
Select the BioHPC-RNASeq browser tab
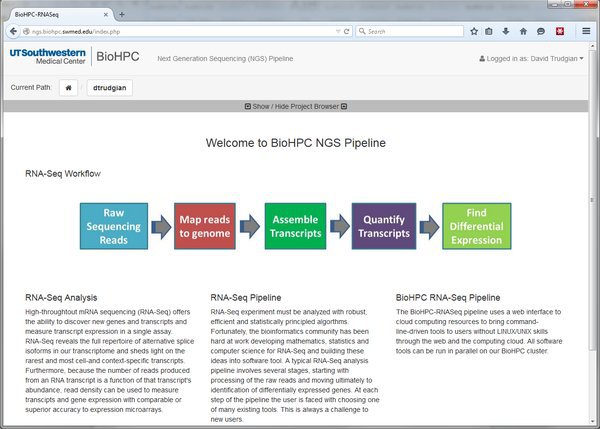click(x=59, y=15)
